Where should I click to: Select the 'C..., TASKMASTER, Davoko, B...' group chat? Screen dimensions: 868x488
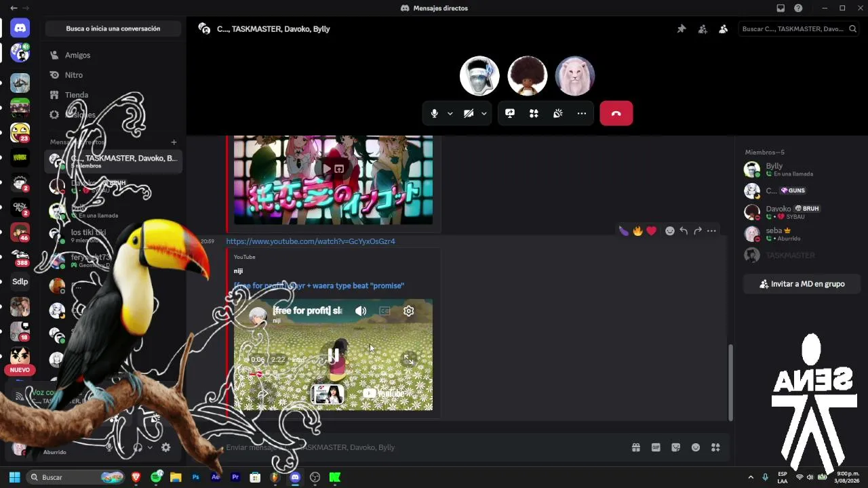[113, 161]
